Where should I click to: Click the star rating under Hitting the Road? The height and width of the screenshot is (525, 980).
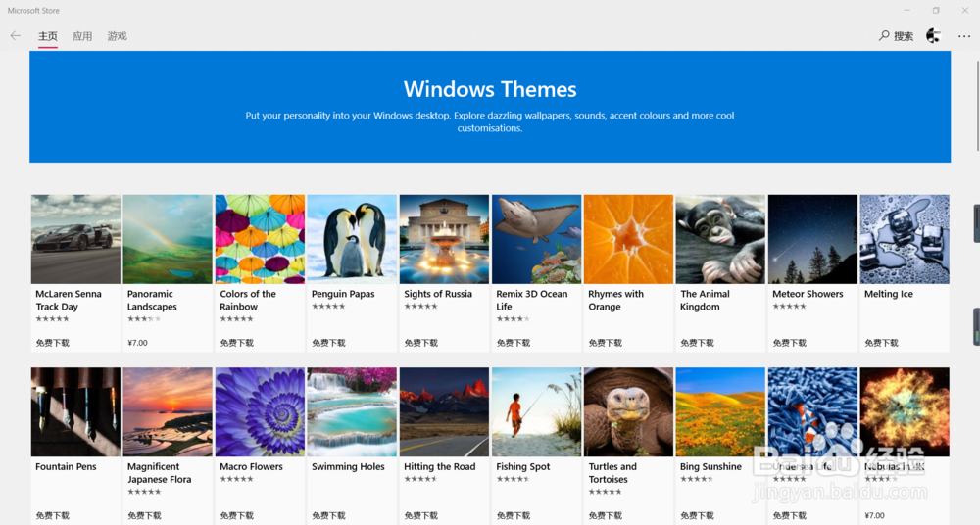coord(420,479)
